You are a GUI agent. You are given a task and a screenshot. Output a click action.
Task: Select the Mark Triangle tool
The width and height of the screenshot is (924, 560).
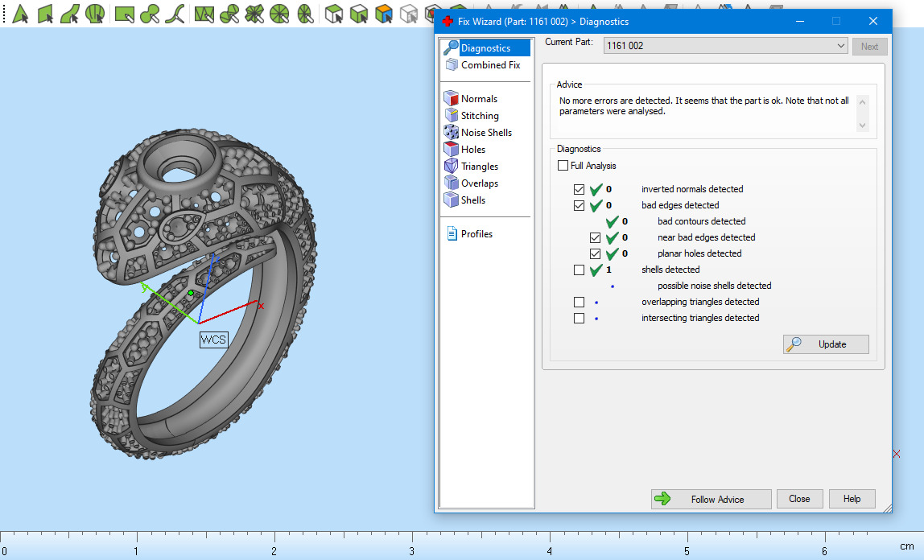pyautogui.click(x=21, y=14)
